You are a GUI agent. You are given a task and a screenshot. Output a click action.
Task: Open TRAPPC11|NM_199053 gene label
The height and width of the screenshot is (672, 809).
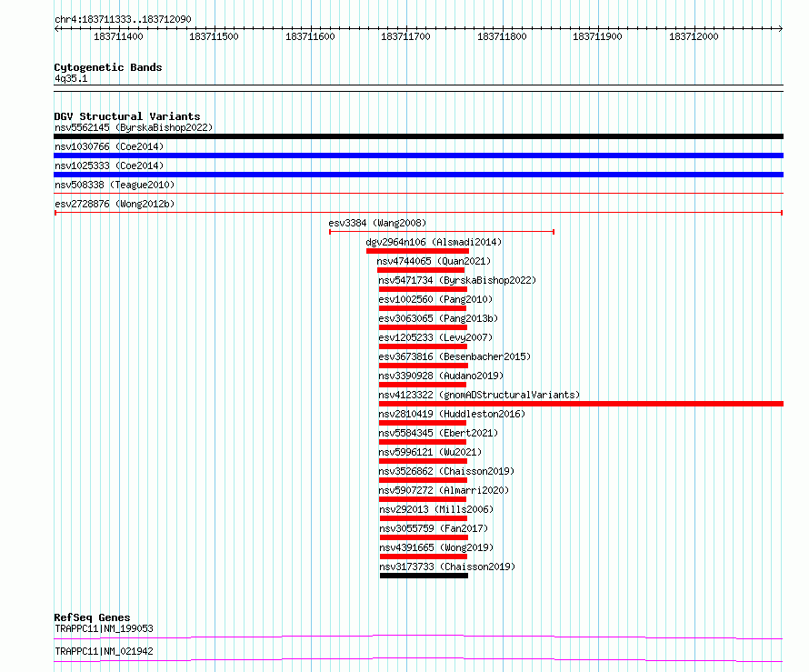[104, 628]
